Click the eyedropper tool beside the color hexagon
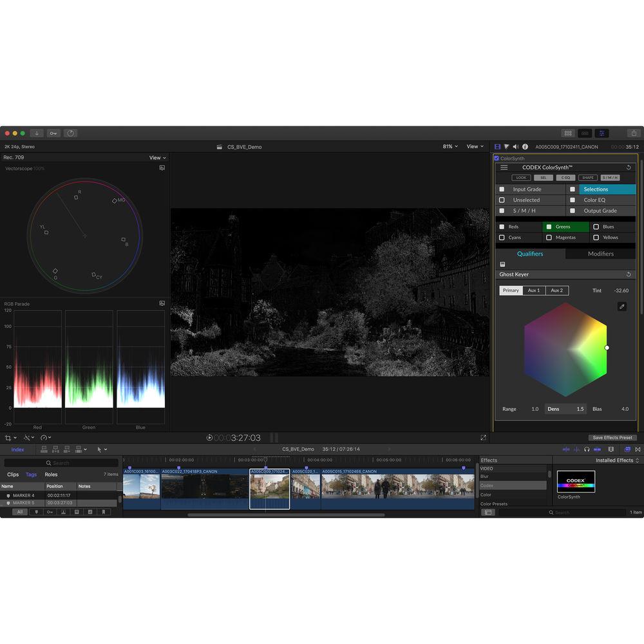Screen dimensions: 644x644 [x=622, y=307]
